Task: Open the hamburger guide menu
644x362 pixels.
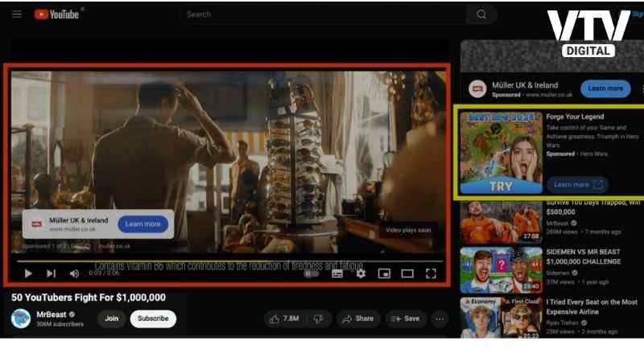Action: pos(17,14)
